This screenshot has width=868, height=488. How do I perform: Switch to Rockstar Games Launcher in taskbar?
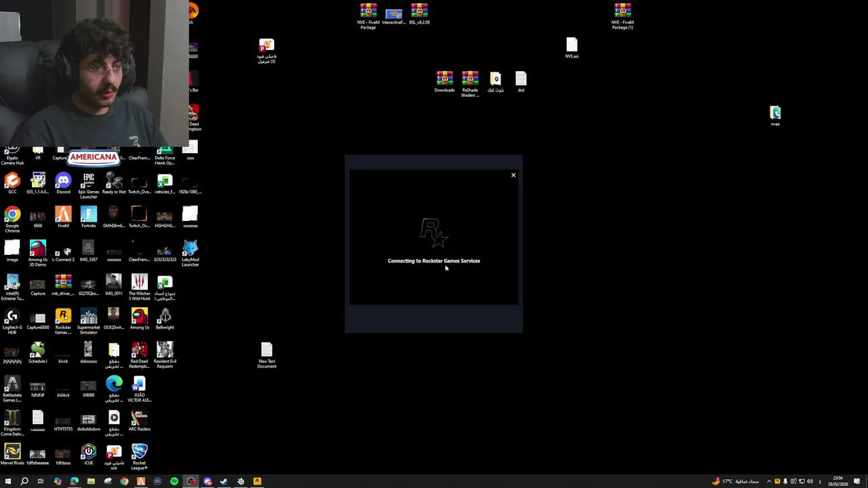pos(257,481)
